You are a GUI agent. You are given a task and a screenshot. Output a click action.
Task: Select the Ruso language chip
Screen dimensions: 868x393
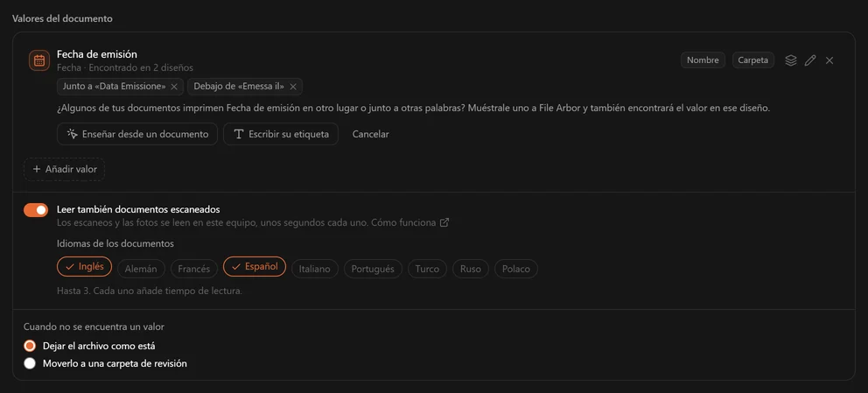click(x=471, y=269)
